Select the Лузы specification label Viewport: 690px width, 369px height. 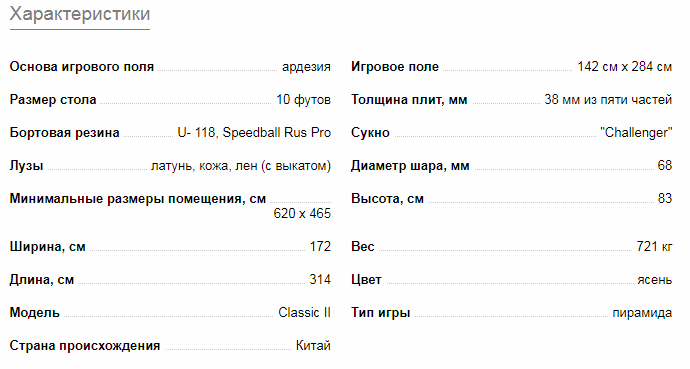coord(26,166)
